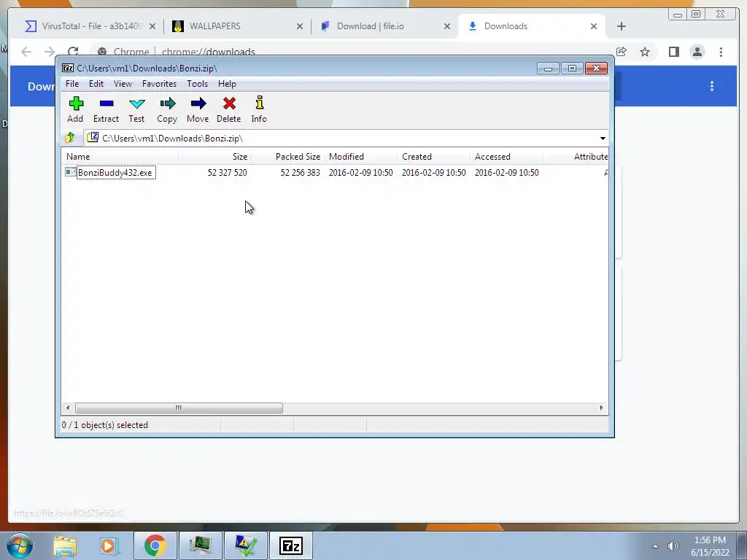Open Chrome three-dot menu

(721, 52)
